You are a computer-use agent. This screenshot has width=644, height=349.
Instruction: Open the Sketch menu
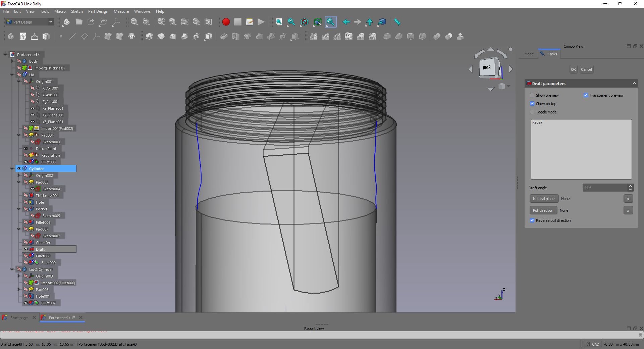[76, 11]
